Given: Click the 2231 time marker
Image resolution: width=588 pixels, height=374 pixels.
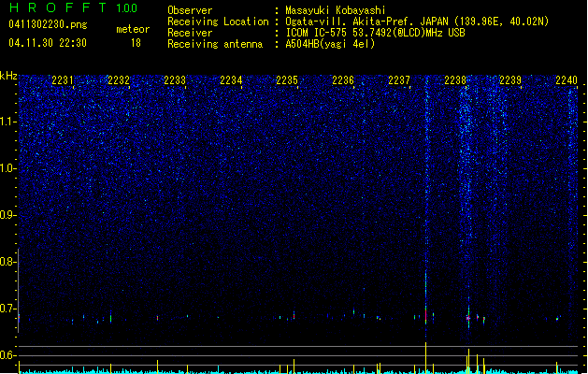Looking at the screenshot, I should click(x=63, y=80).
